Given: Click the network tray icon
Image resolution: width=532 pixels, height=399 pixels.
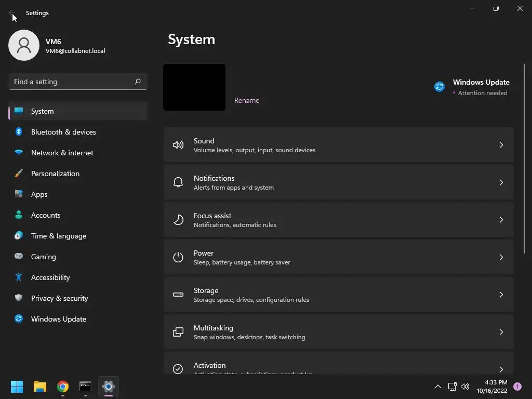Looking at the screenshot, I should coord(453,387).
